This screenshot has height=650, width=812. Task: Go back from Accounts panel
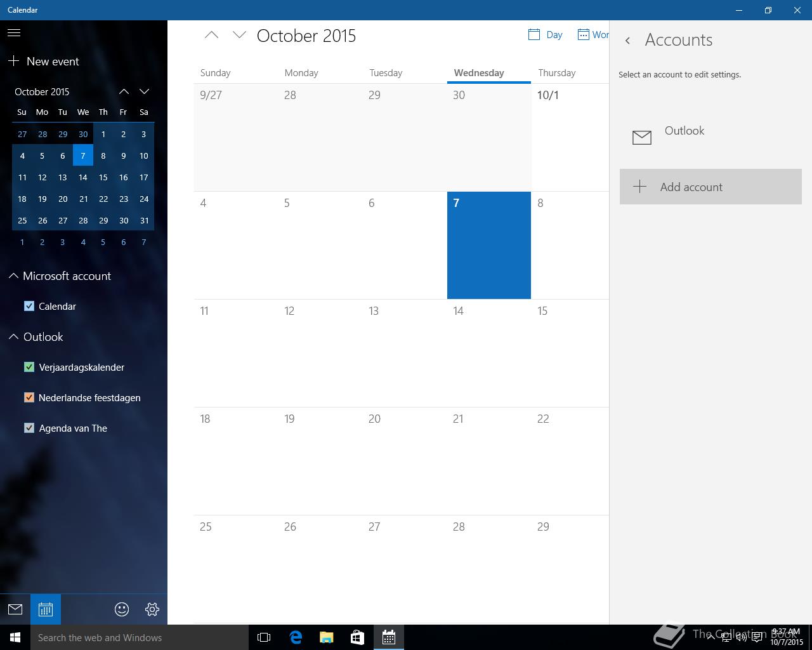click(x=627, y=41)
